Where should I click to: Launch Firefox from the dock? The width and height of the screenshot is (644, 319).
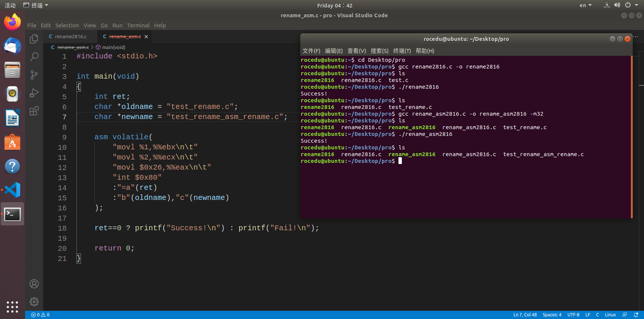coord(12,22)
